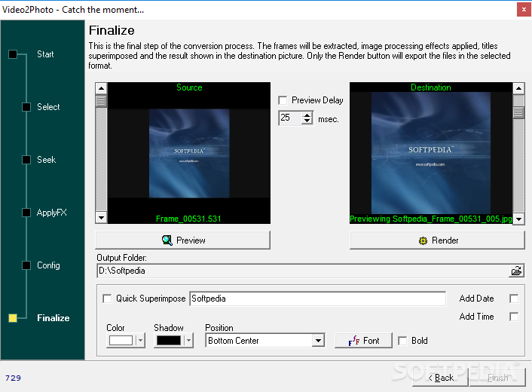532x392 pixels.
Task: Click the Font button
Action: coord(363,341)
